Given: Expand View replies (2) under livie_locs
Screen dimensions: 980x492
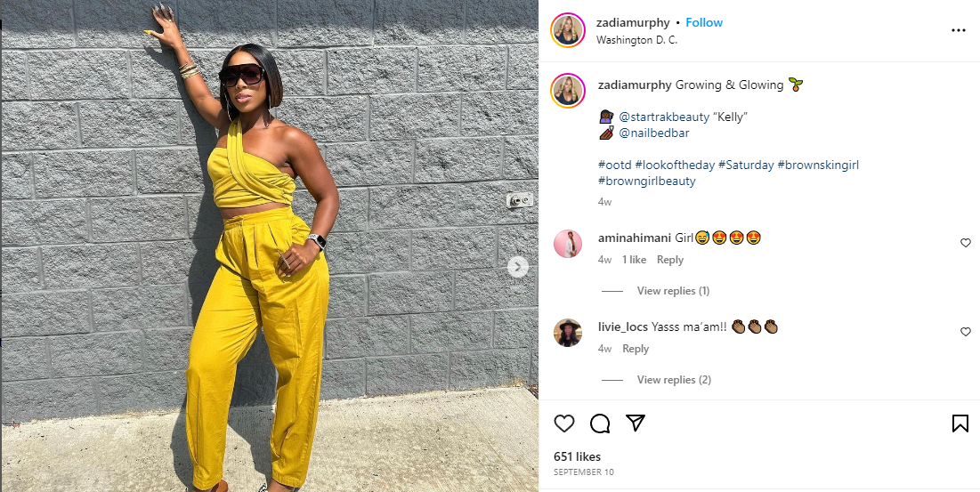Looking at the screenshot, I should (x=674, y=379).
